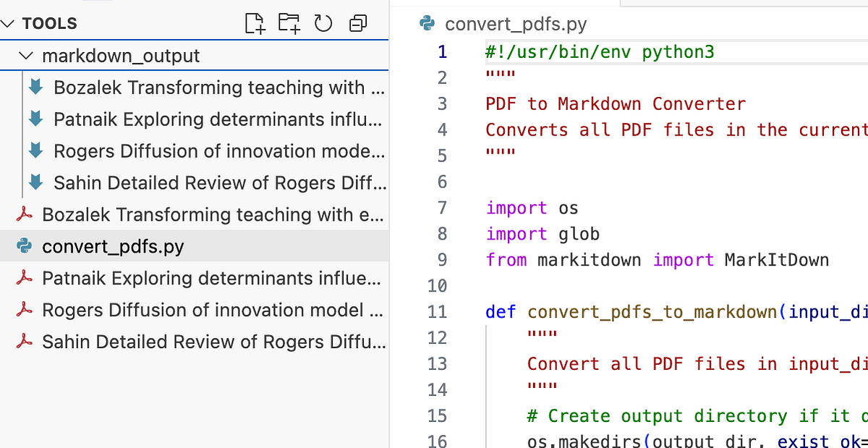868x448 pixels.
Task: Click the New Folder icon in the explorer
Action: 289,22
